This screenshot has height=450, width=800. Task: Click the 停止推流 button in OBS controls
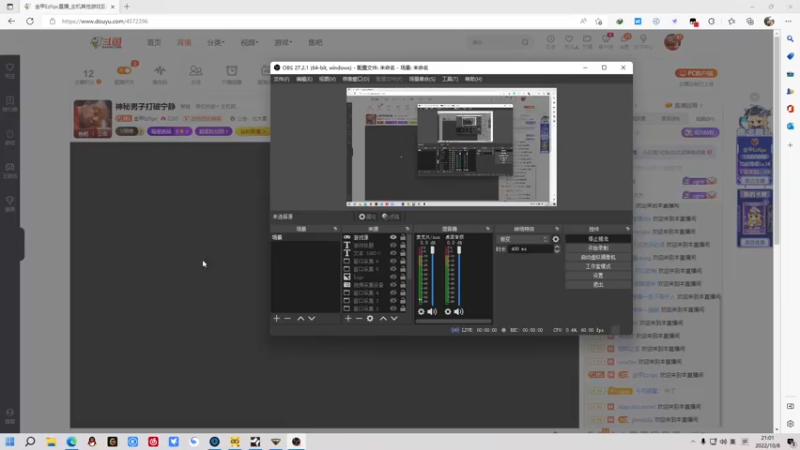pyautogui.click(x=598, y=239)
